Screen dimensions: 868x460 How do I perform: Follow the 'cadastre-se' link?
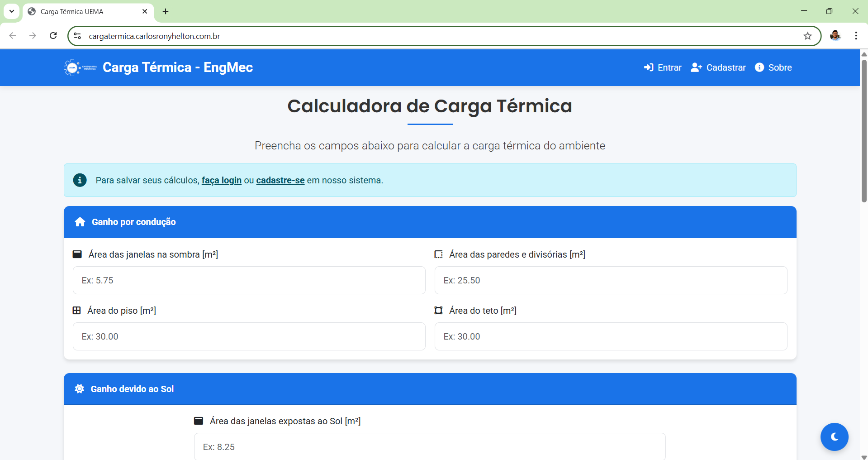[x=280, y=180]
